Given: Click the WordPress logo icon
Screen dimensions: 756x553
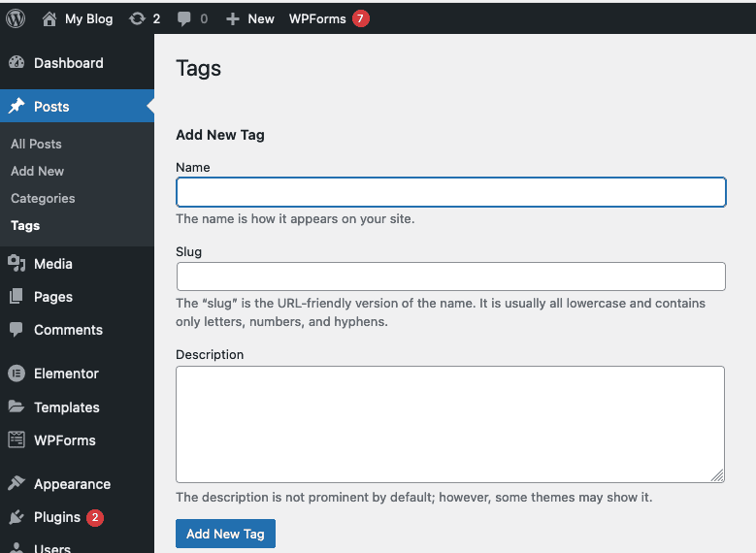Looking at the screenshot, I should point(16,17).
